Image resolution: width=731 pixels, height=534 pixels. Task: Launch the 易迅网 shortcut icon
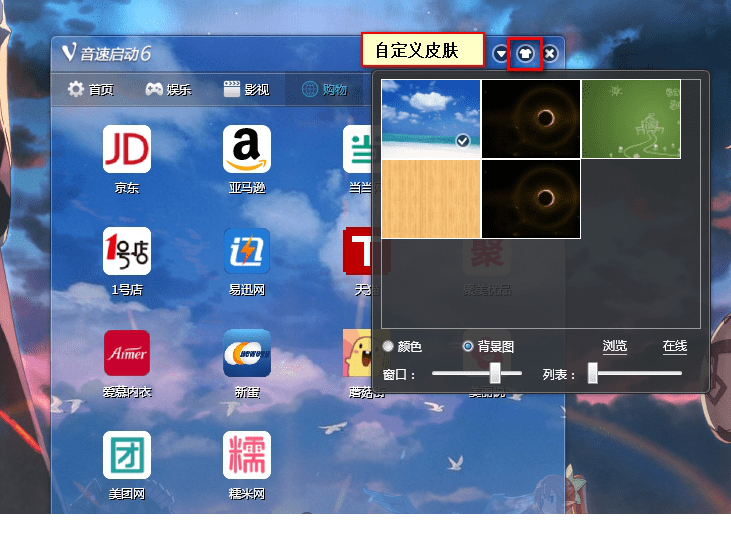(x=247, y=251)
